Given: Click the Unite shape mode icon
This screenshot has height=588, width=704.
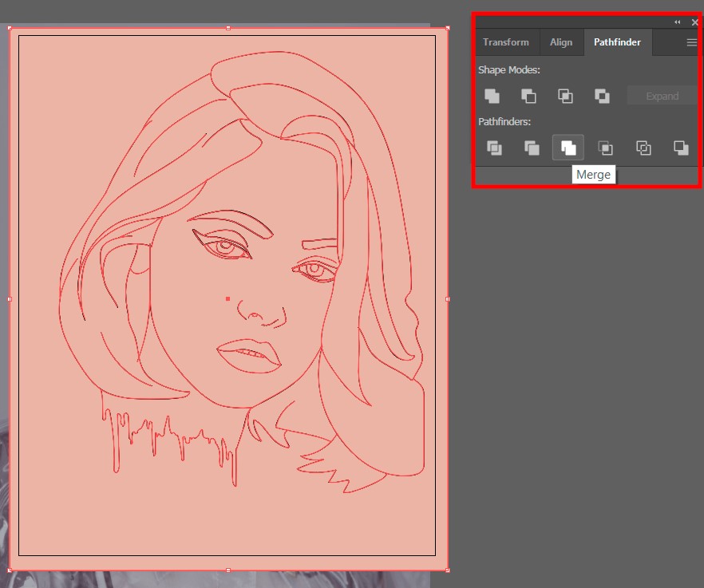Looking at the screenshot, I should pyautogui.click(x=492, y=96).
